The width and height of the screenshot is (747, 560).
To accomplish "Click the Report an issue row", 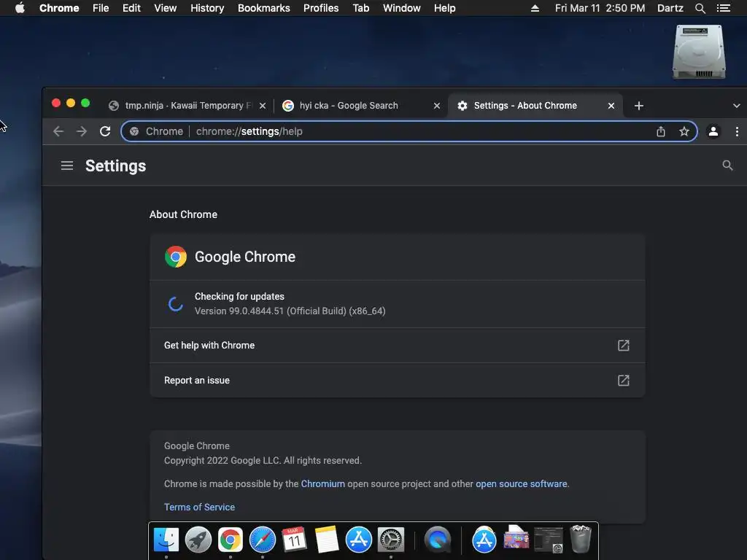I will 398,381.
